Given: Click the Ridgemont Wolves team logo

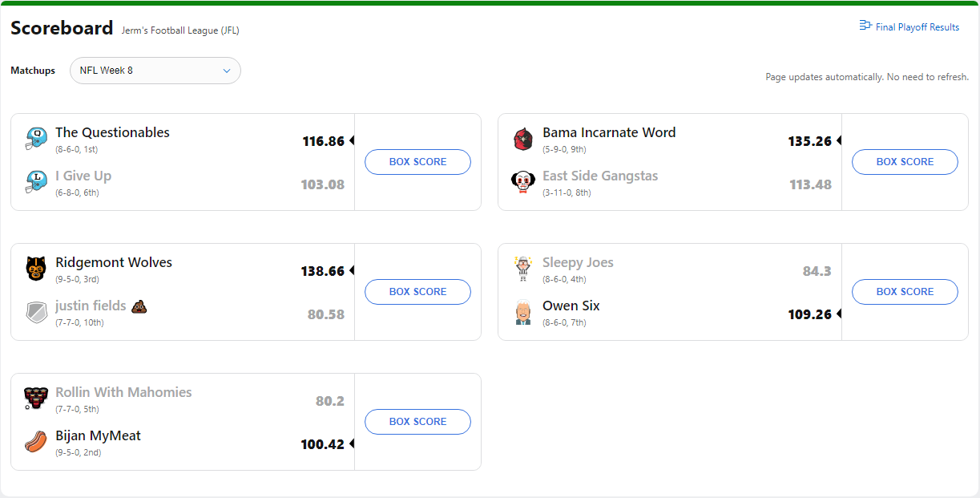Looking at the screenshot, I should click(x=36, y=269).
